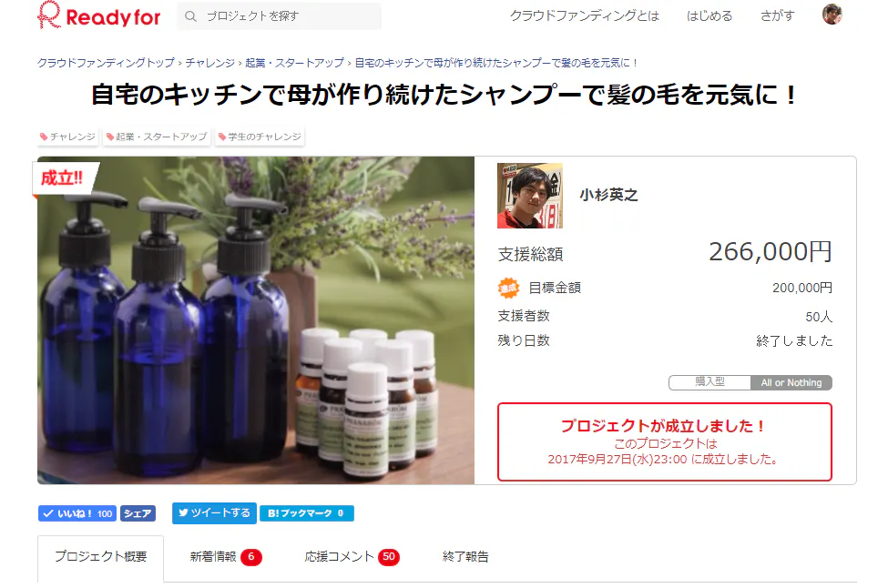Select the 終了報告 tab
888x588 pixels.
[x=465, y=557]
